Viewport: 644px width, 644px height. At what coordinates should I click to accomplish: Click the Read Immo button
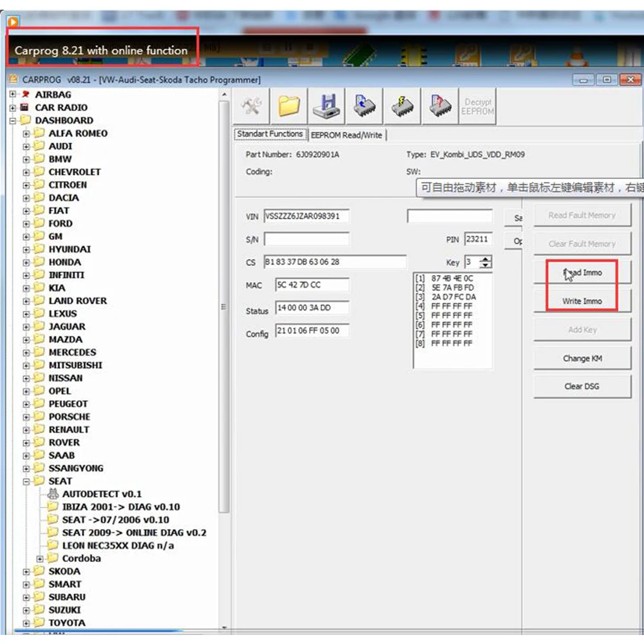582,272
